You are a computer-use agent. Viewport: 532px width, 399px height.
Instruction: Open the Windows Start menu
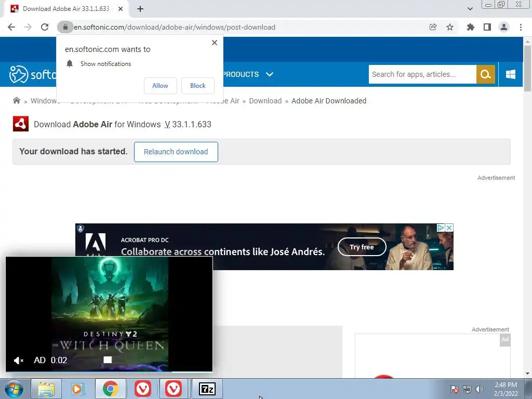tap(14, 389)
